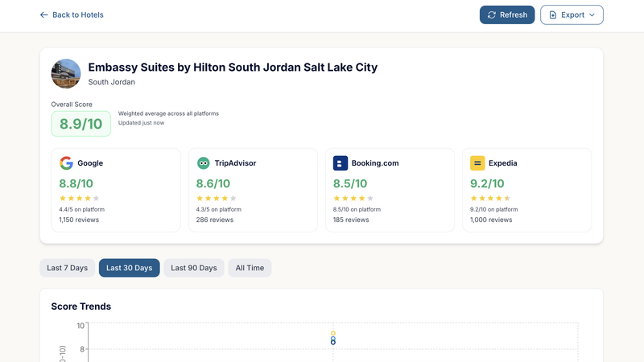The width and height of the screenshot is (644, 362).
Task: Click the Google logo icon
Action: 66,163
